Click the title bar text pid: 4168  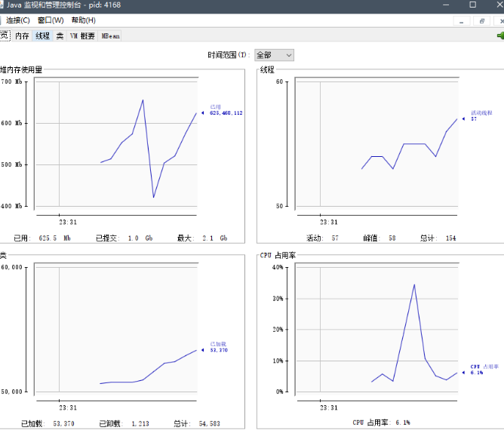click(x=105, y=5)
